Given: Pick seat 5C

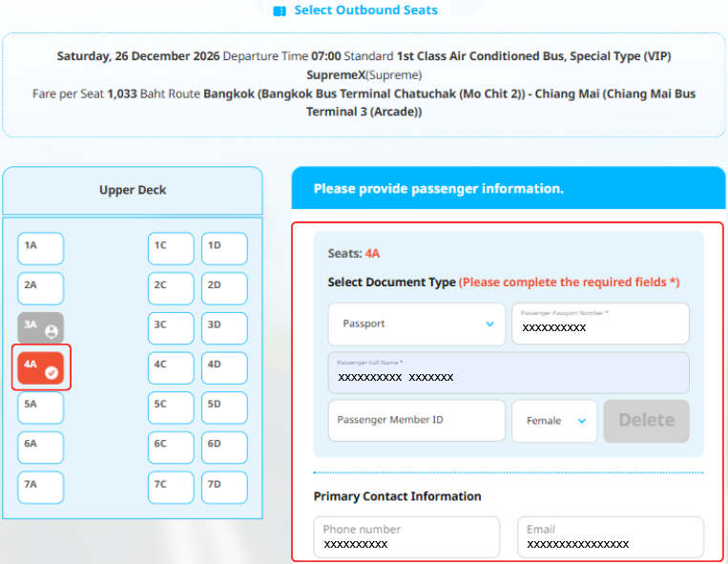Looking at the screenshot, I should coord(171,407).
